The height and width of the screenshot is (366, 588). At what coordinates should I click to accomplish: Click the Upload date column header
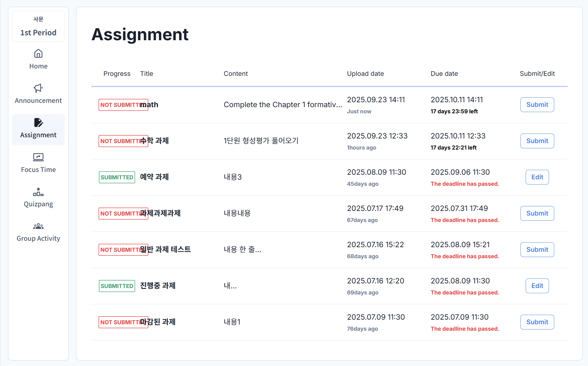[365, 74]
